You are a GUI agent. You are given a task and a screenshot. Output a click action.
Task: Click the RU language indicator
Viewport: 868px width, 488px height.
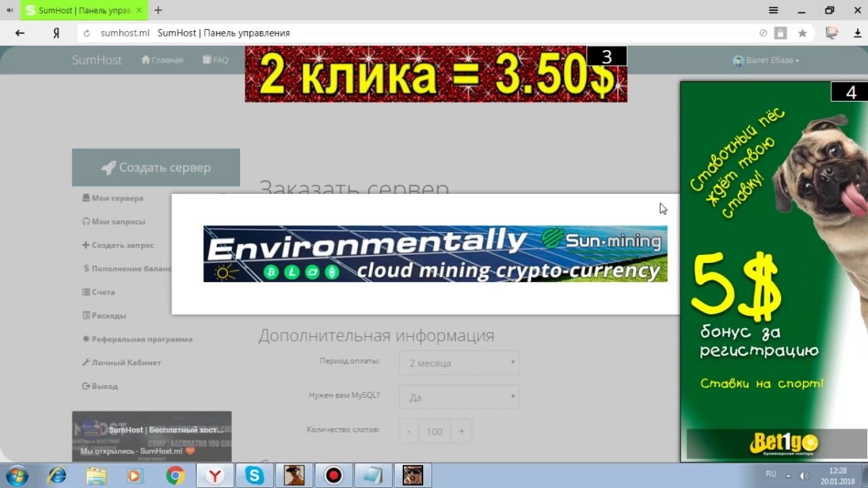point(771,473)
